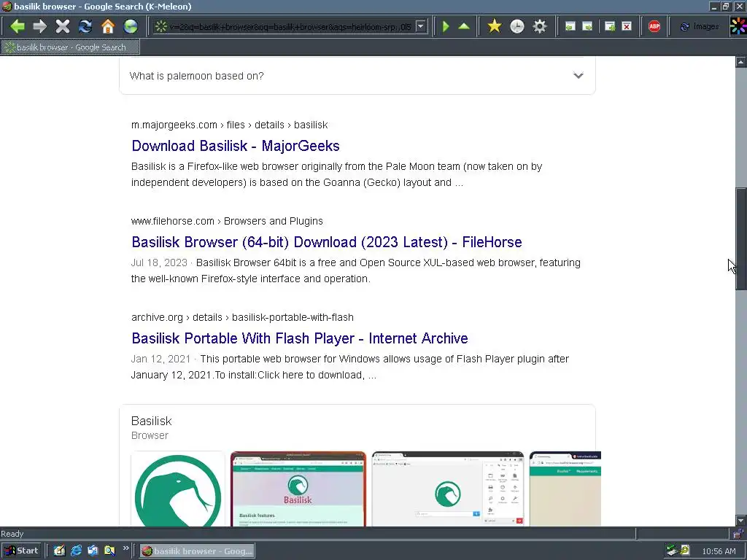Go back with the green Back arrow
Image resolution: width=747 pixels, height=560 pixels.
pyautogui.click(x=18, y=26)
